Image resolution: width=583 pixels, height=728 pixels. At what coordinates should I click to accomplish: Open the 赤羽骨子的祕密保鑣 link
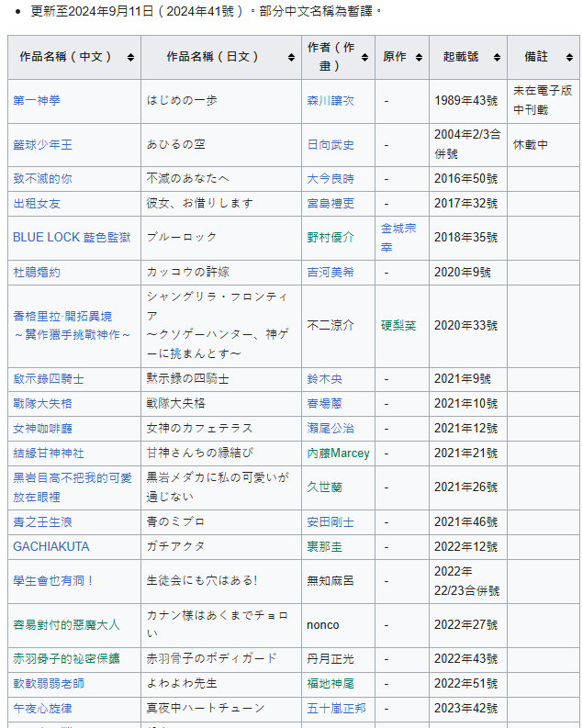[x=66, y=659]
